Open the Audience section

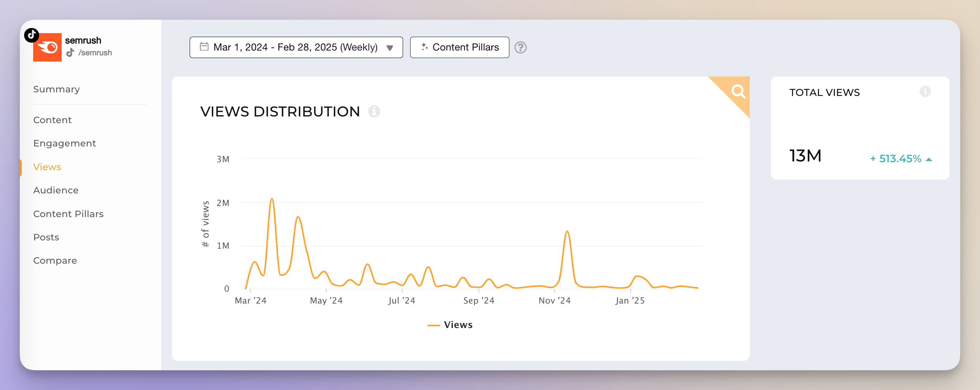tap(56, 190)
